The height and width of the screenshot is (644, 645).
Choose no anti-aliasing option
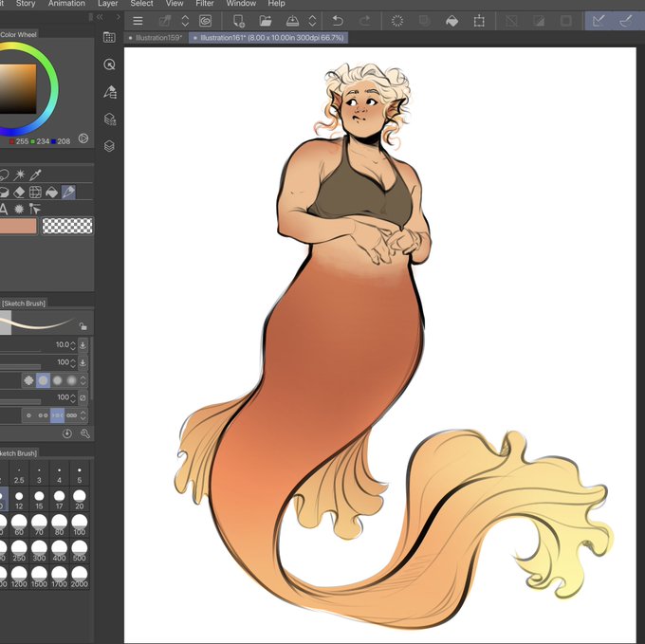28,381
